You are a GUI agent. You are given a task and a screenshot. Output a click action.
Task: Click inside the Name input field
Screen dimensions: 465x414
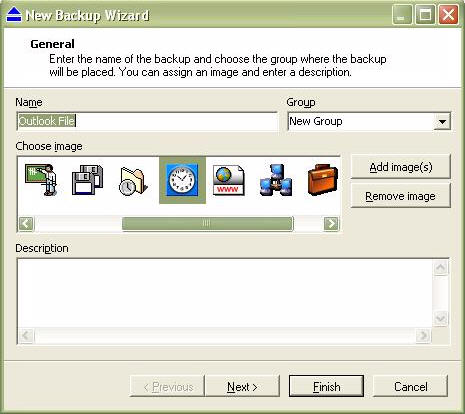point(147,121)
